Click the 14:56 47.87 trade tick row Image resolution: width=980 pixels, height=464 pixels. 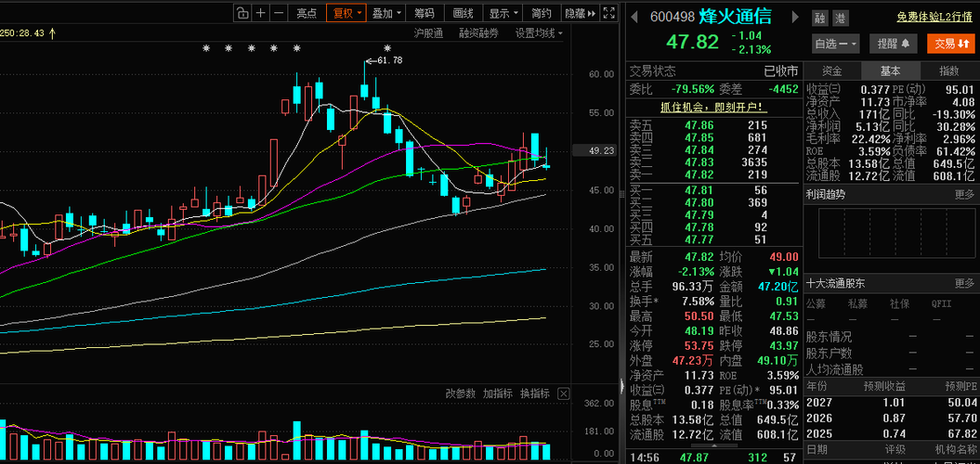(713, 458)
